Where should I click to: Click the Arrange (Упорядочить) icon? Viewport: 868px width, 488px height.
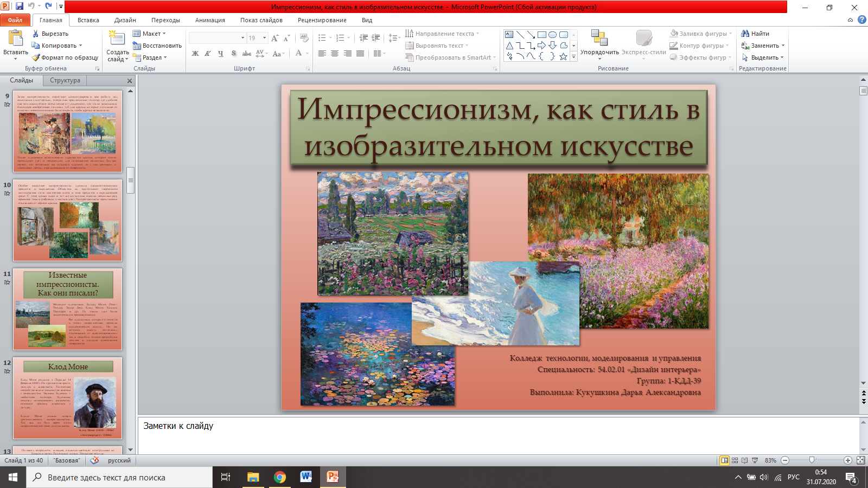click(599, 37)
